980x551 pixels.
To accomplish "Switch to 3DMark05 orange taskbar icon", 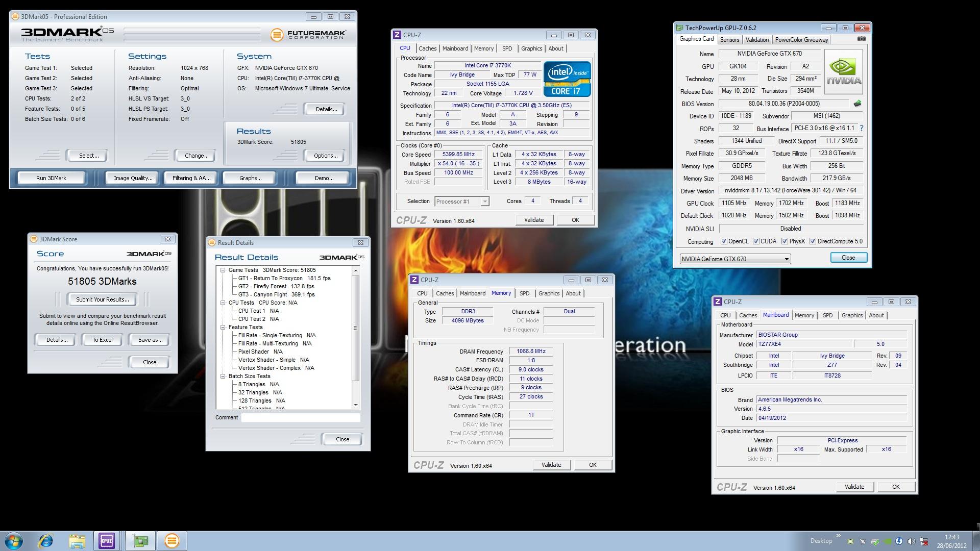I will (172, 541).
